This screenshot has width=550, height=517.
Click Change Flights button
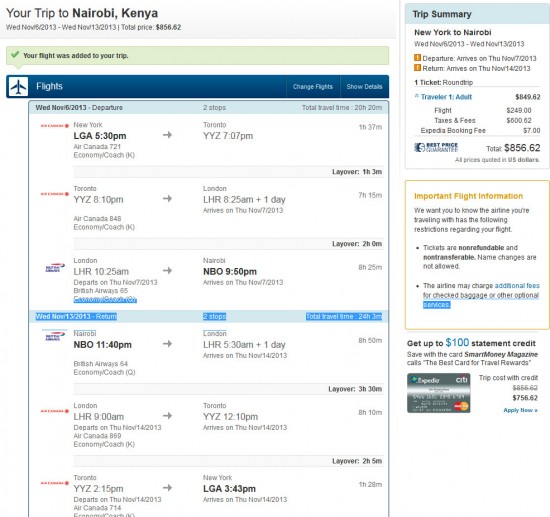pyautogui.click(x=313, y=87)
